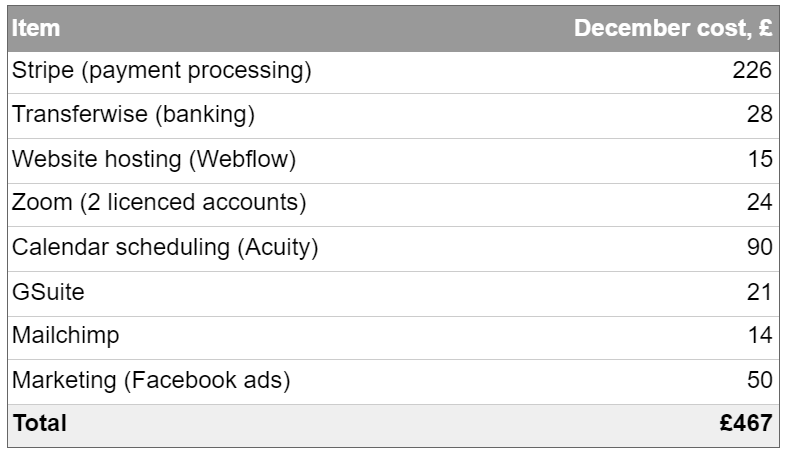Select the 28 cost cell
790x452 pixels.
pos(759,114)
